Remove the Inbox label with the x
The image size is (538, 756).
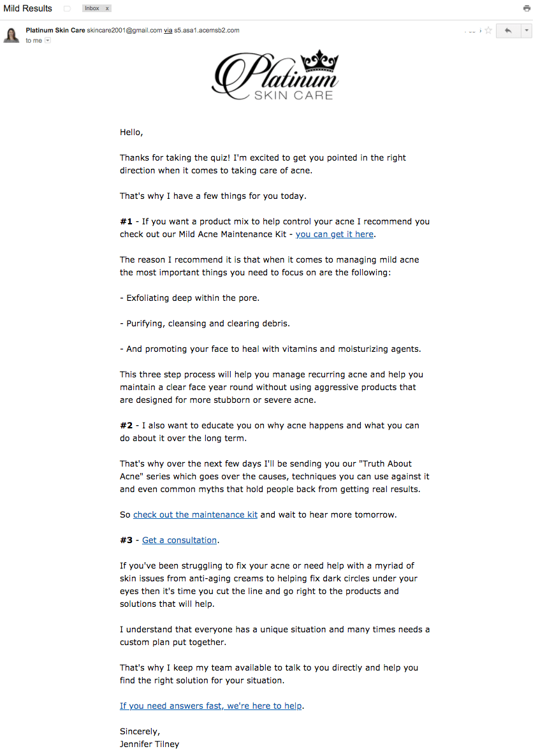click(106, 8)
